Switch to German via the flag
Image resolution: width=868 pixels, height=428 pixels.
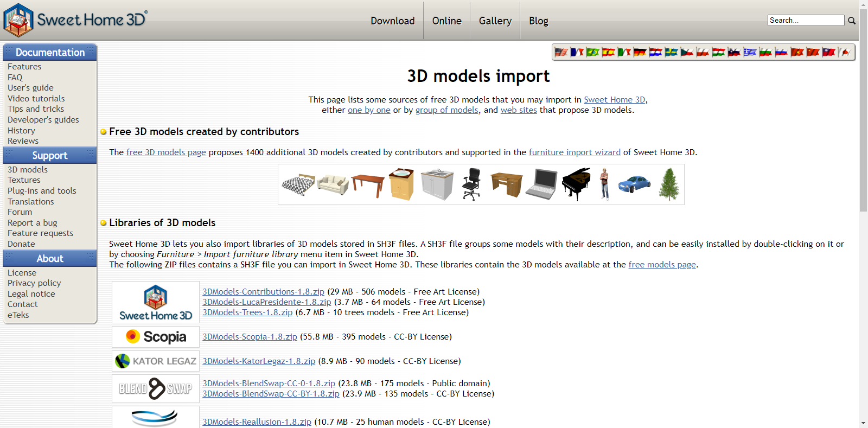coord(640,52)
